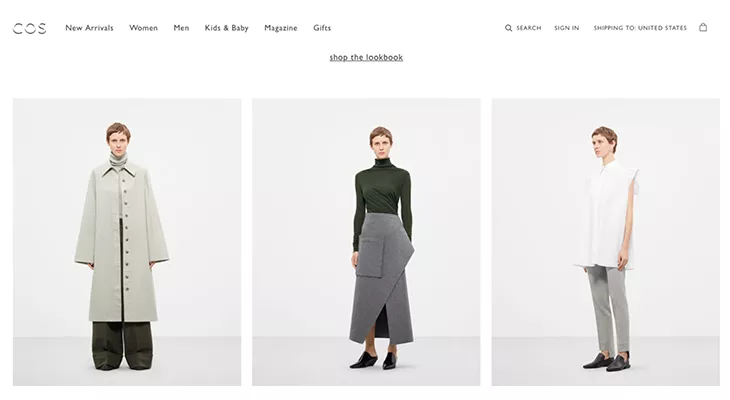Screen dimensions: 730x400
Task: Click the dark green wide-leg trousers
Action: point(122,344)
